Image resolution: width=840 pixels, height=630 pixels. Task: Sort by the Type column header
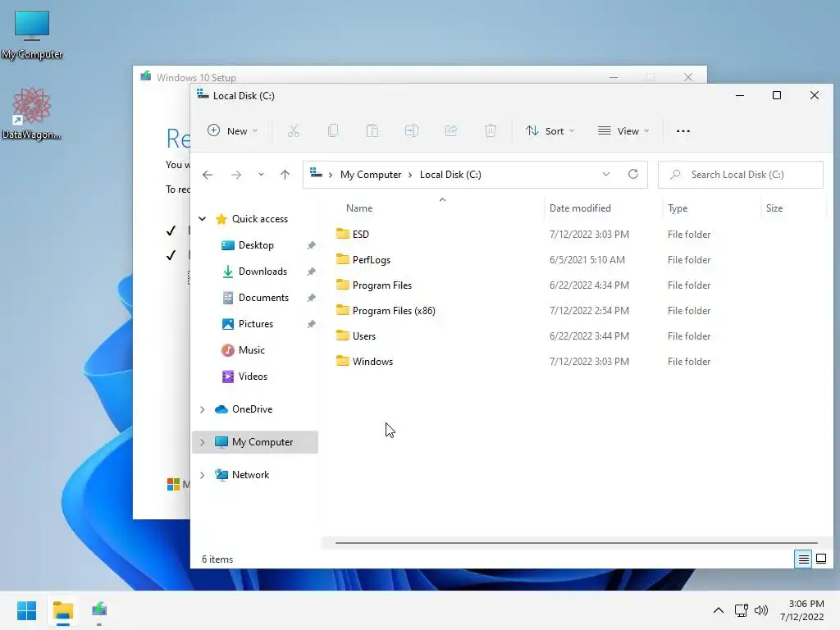[678, 208]
